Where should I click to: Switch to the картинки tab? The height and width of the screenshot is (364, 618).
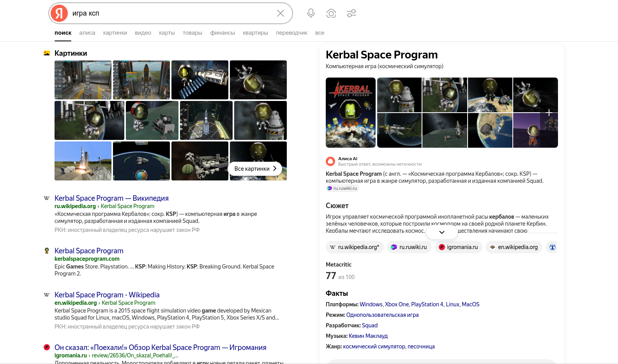pyautogui.click(x=115, y=33)
